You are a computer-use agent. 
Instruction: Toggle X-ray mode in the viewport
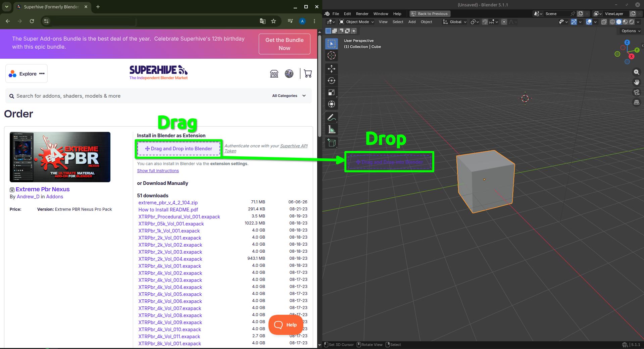604,22
